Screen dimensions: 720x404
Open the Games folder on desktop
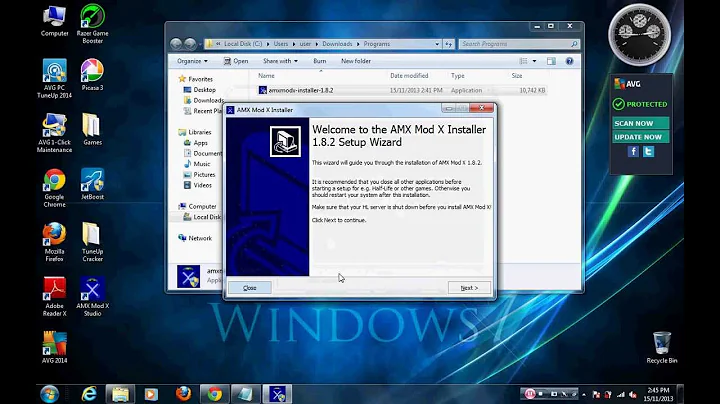(x=92, y=129)
